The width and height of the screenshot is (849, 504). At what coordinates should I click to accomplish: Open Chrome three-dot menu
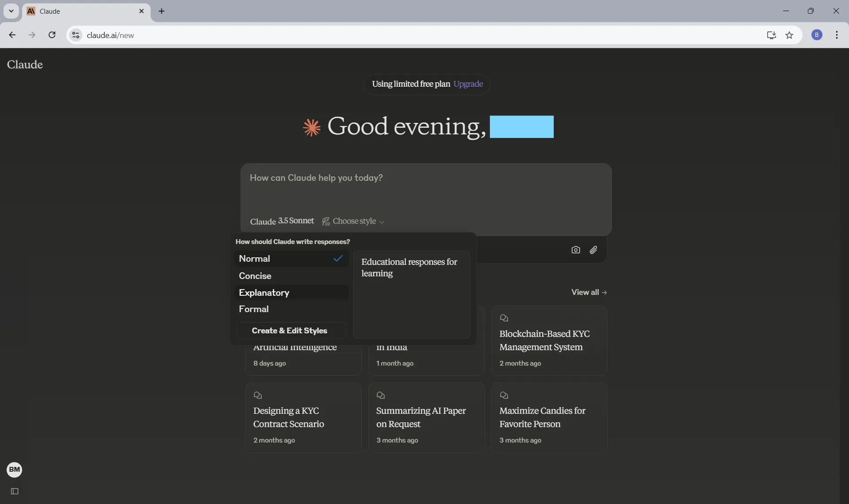(x=837, y=35)
